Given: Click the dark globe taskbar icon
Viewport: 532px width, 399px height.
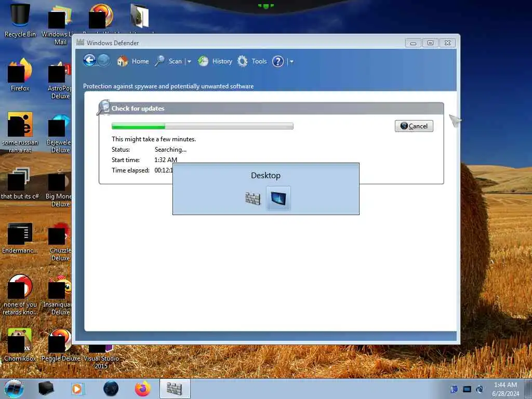Looking at the screenshot, I should click(x=111, y=389).
